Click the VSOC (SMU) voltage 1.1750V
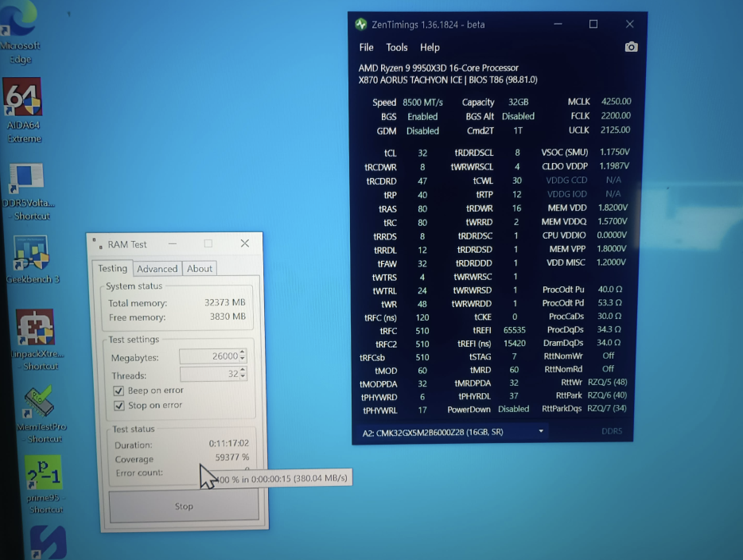Image resolution: width=743 pixels, height=560 pixels. [615, 152]
